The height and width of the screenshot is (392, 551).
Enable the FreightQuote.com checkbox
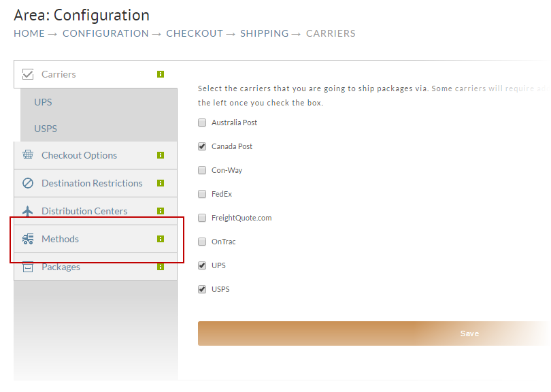pyautogui.click(x=202, y=218)
